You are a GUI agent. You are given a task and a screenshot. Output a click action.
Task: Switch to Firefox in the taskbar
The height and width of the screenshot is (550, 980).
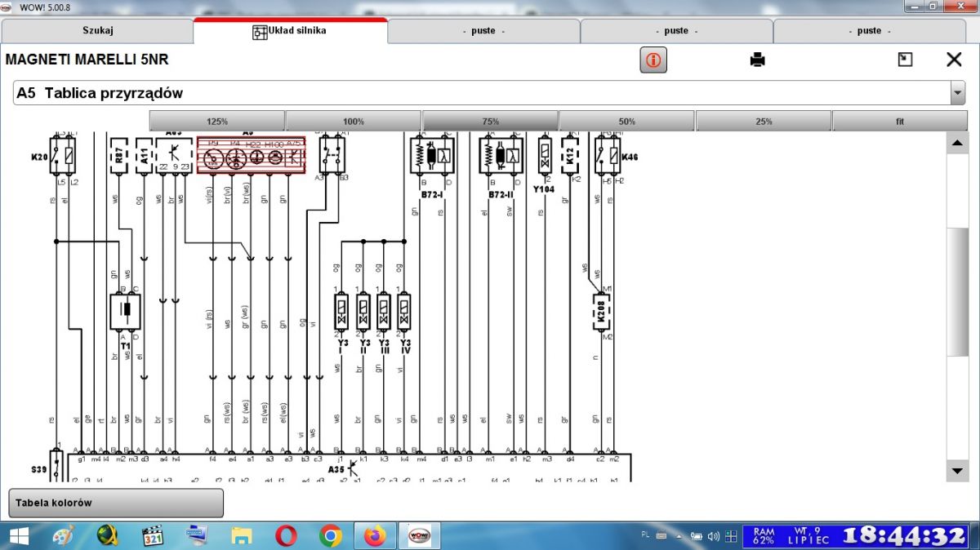point(375,536)
